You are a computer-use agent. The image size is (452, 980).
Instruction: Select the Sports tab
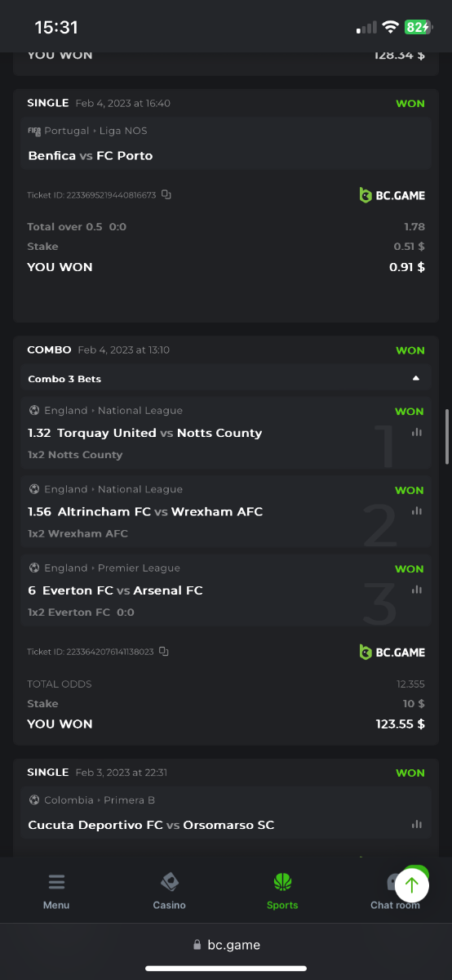tap(282, 892)
